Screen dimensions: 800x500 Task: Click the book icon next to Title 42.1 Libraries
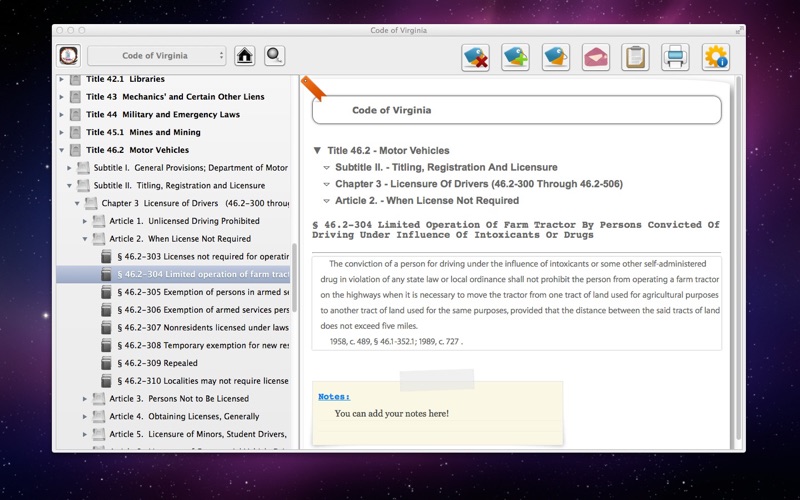pyautogui.click(x=75, y=80)
